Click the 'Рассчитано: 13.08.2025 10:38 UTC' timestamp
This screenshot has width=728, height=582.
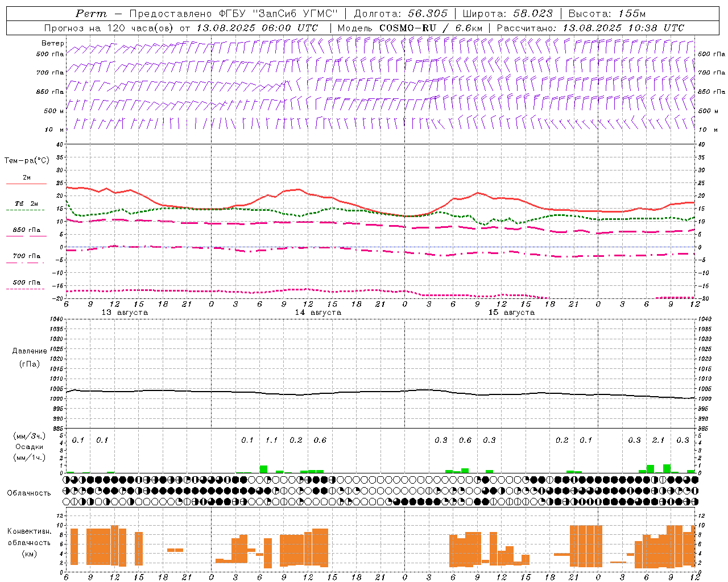(x=590, y=28)
